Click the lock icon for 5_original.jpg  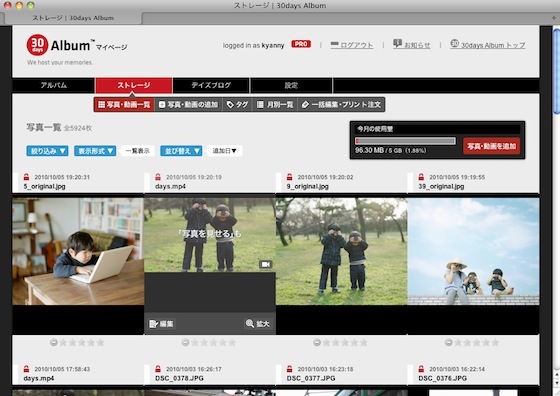click(26, 177)
